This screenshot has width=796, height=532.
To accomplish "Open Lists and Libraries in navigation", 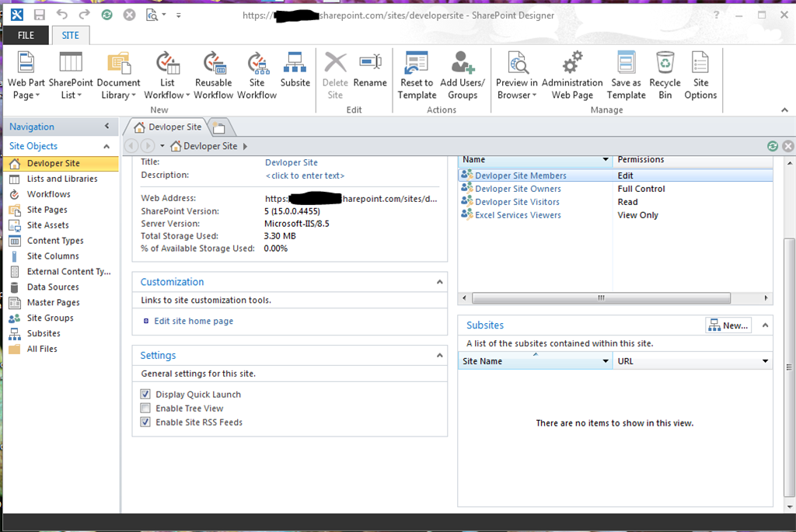I will (x=61, y=179).
